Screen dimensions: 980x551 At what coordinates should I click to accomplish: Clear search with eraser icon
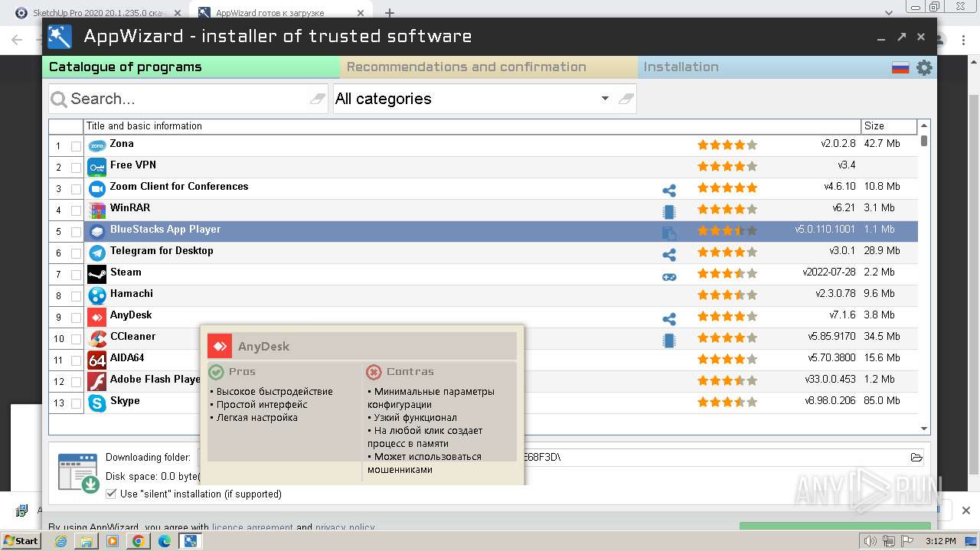317,99
